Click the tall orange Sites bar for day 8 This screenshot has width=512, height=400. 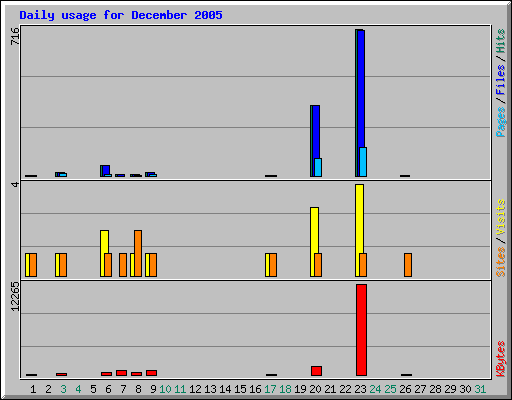138,253
